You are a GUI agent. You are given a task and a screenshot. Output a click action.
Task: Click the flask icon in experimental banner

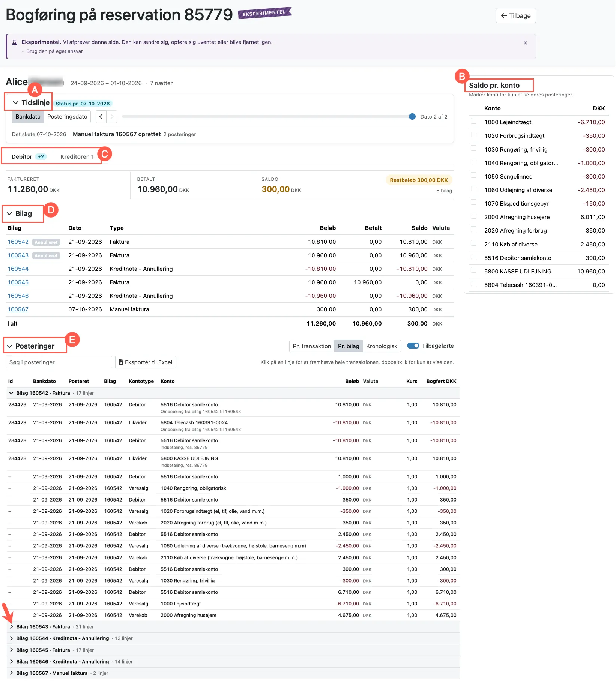14,42
